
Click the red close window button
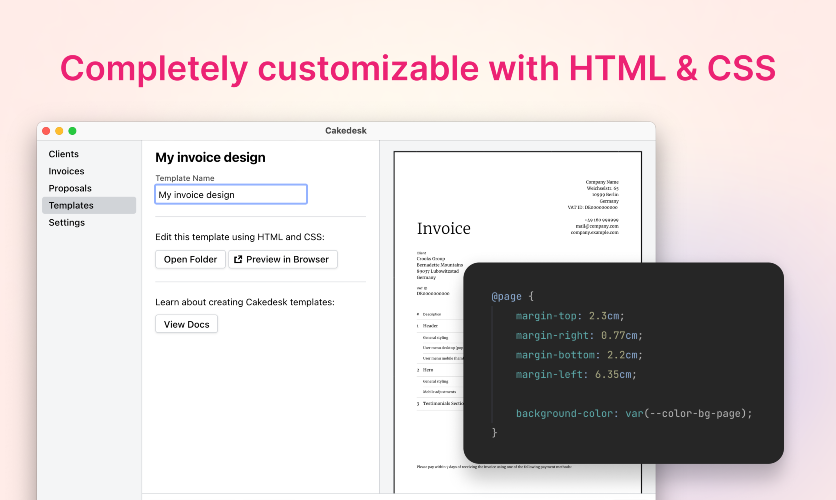(x=46, y=131)
